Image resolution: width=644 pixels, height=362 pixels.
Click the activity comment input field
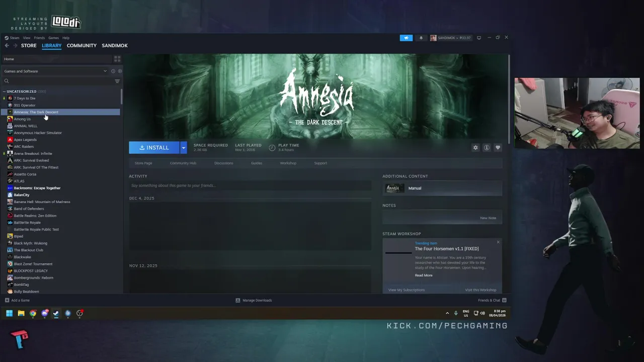(250, 186)
